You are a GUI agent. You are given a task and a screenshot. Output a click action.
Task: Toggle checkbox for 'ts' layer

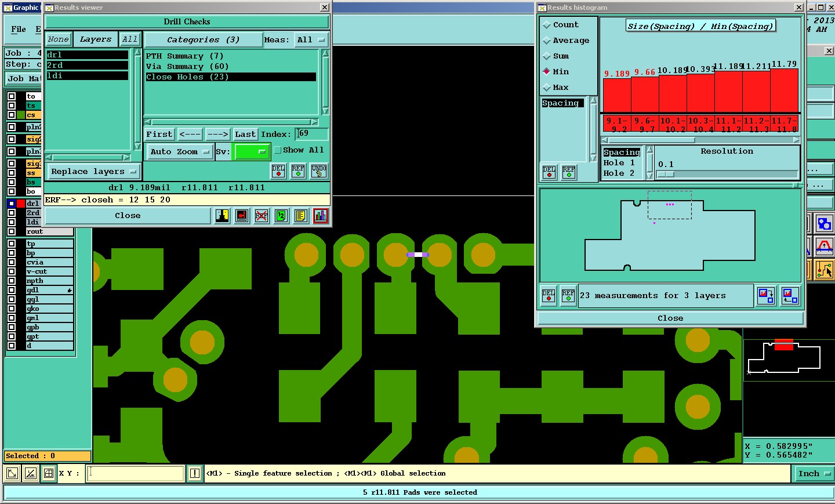[12, 106]
